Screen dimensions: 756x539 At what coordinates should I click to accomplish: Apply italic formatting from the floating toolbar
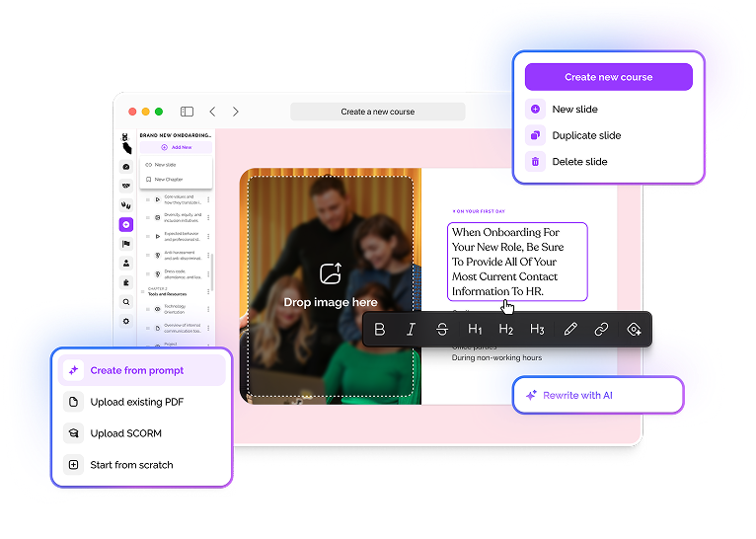(412, 330)
